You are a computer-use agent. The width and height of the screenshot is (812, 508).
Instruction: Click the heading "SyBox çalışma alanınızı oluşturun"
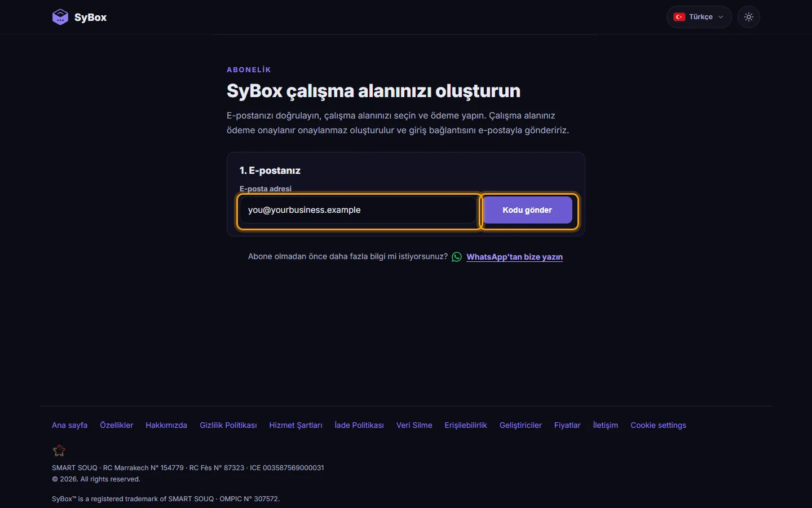(x=374, y=91)
